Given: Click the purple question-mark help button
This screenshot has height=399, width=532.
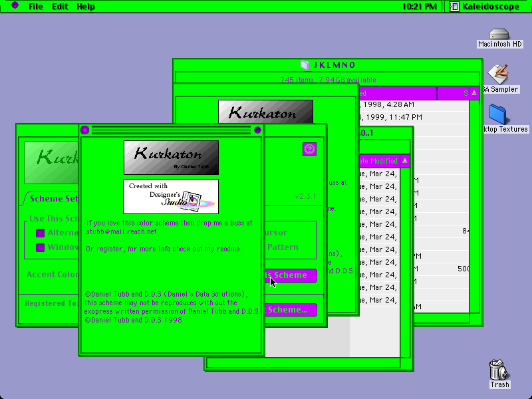Looking at the screenshot, I should pos(309,149).
